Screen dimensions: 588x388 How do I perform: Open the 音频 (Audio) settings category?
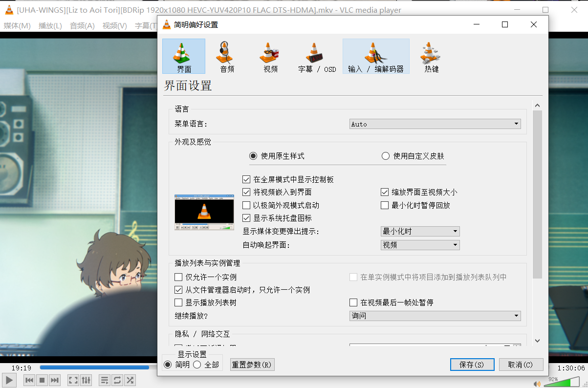coord(227,57)
